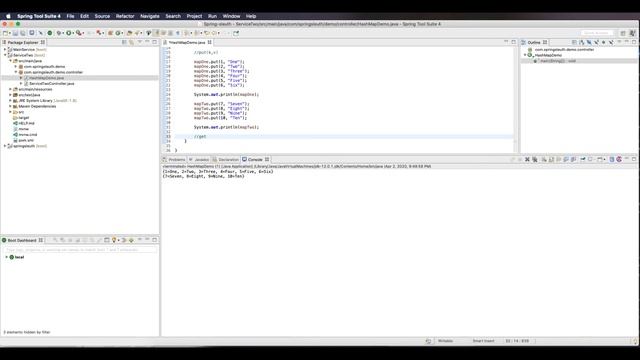
Task: Select HashMapDemo.java in Package Explorer
Action: 46,78
